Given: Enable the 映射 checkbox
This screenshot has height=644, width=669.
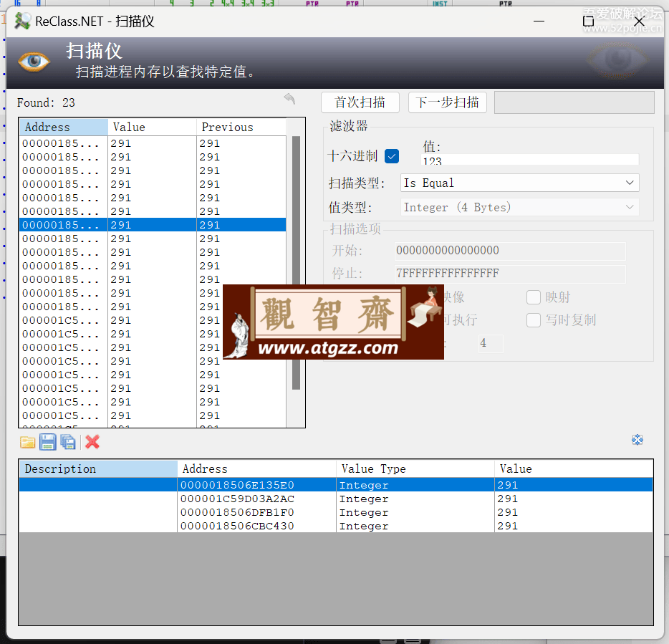Looking at the screenshot, I should 534,297.
